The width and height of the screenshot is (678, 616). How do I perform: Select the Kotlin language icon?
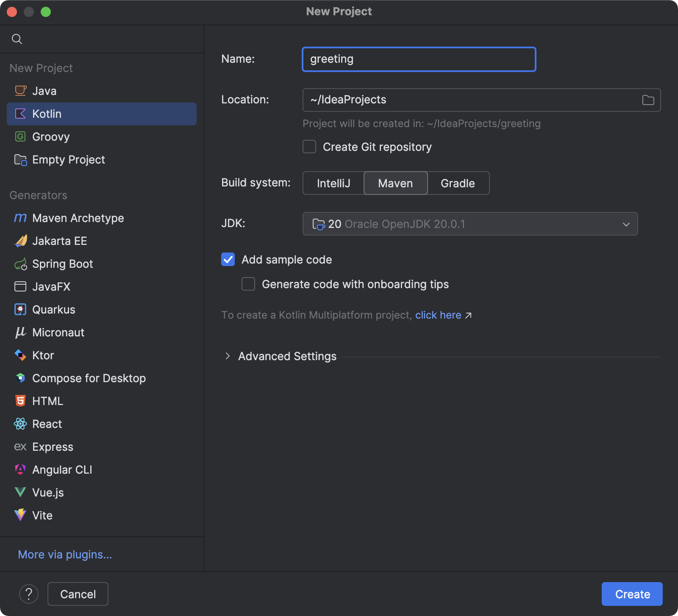click(20, 114)
